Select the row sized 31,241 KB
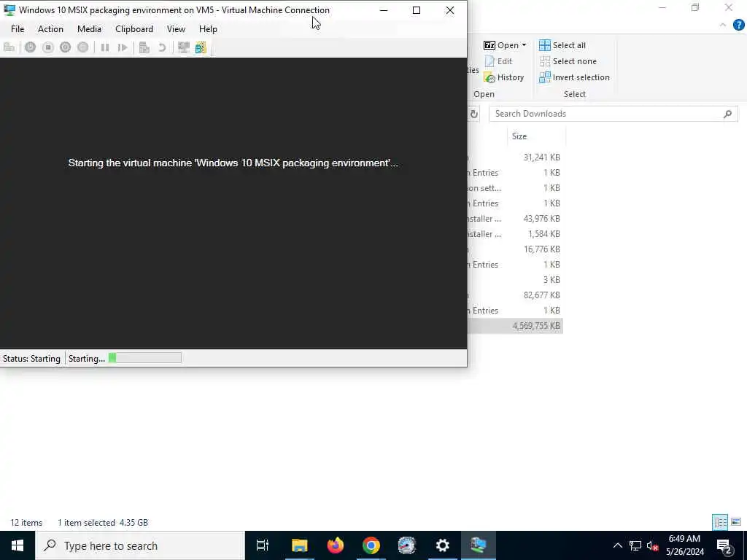 coord(514,157)
